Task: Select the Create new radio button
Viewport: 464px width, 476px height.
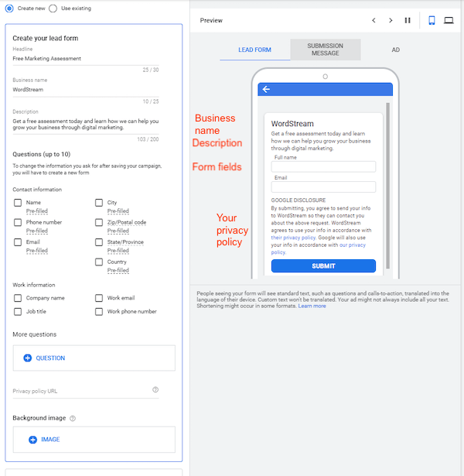Action: 9,9
